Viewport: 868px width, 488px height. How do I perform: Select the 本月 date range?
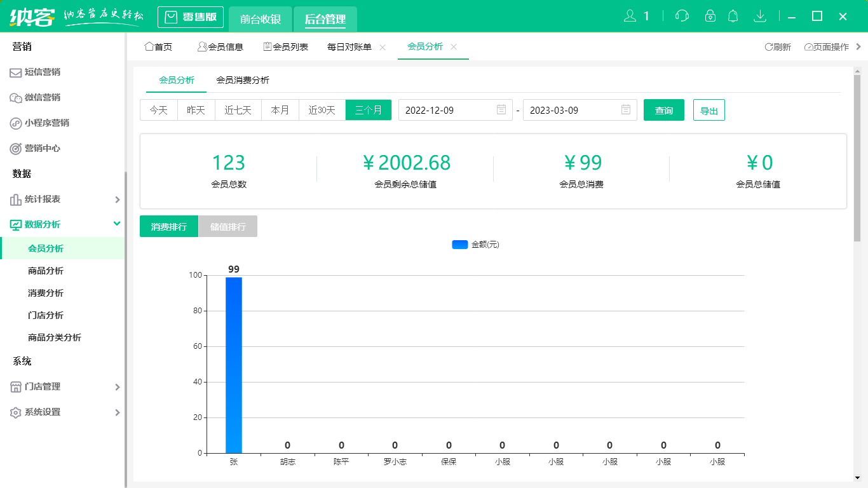(x=280, y=110)
